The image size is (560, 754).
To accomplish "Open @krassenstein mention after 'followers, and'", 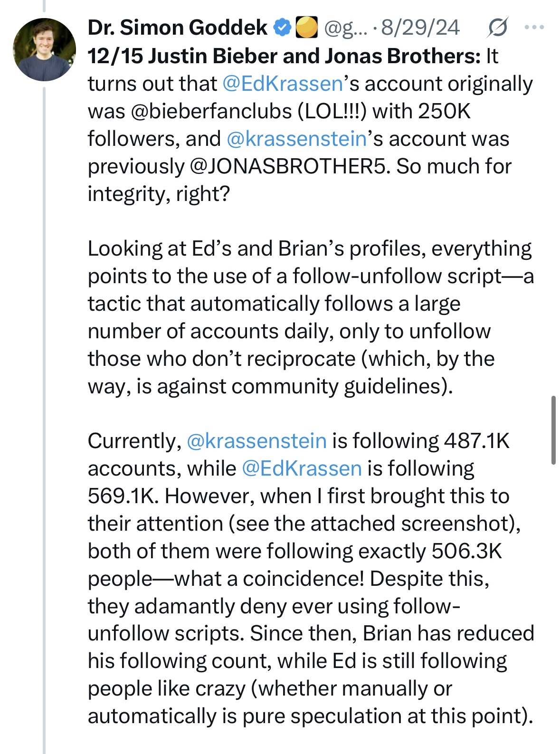I will pos(297,139).
